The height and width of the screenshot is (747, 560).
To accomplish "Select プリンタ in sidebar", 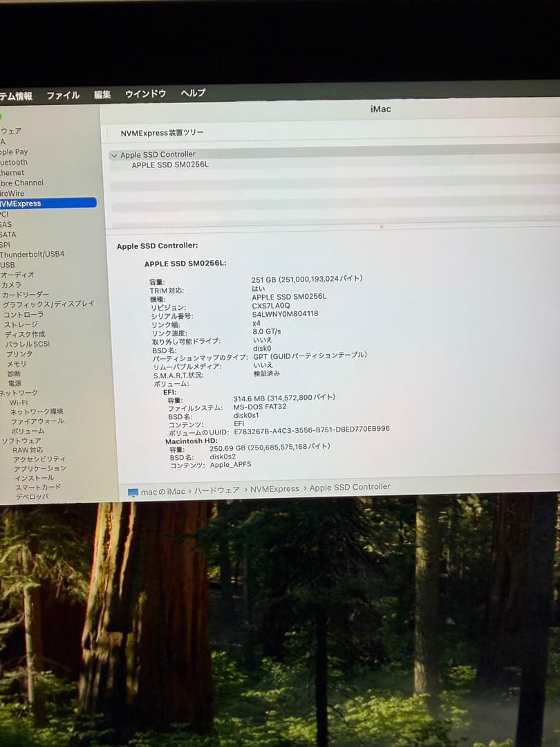I will pyautogui.click(x=19, y=354).
